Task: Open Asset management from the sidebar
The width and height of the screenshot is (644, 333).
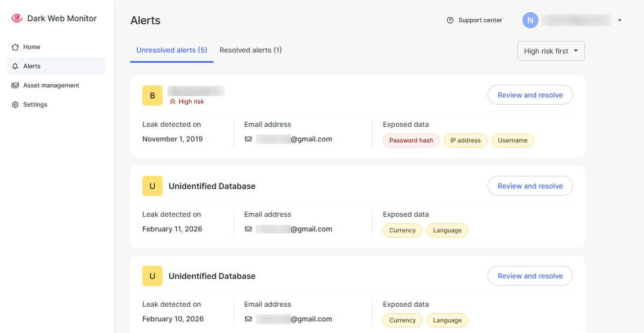Action: (50, 85)
